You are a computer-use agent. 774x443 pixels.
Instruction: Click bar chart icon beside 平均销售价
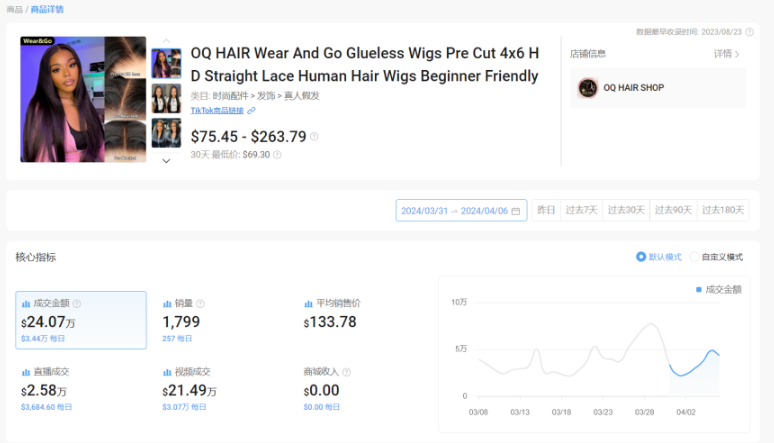coord(309,303)
